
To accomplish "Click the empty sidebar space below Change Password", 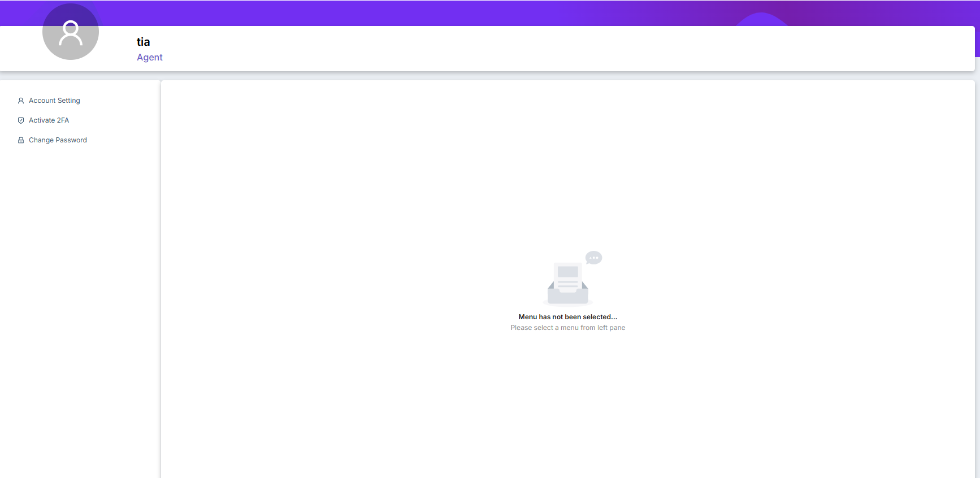I will (79, 283).
